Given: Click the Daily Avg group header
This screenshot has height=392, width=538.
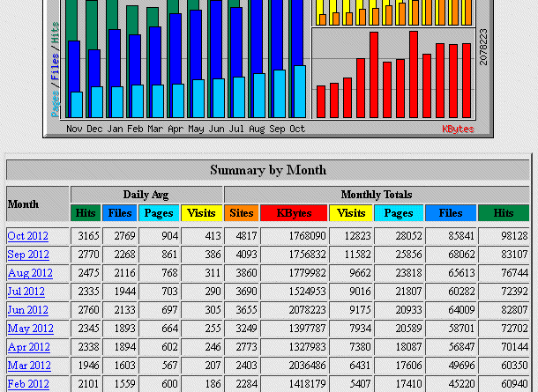Looking at the screenshot, I should tap(146, 195).
